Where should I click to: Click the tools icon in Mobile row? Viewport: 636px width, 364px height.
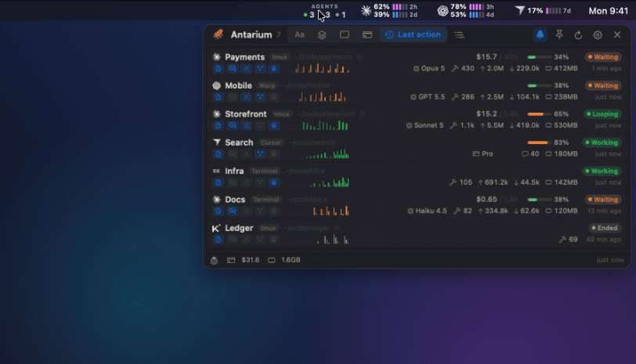tap(246, 97)
